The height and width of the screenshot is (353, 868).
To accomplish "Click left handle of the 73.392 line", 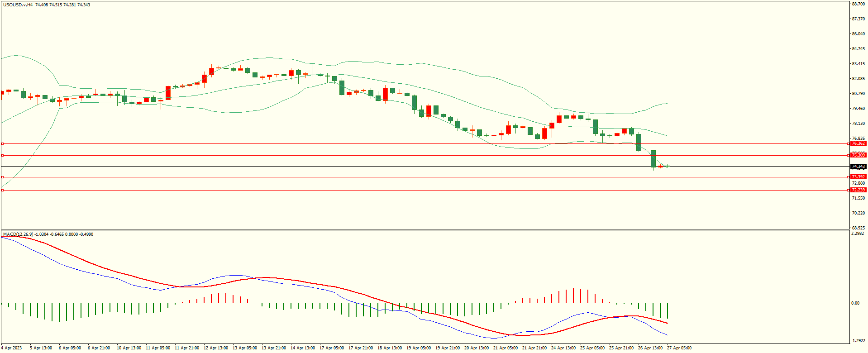I will tap(2, 177).
